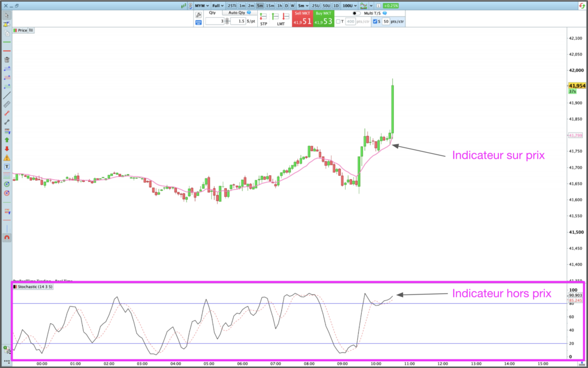Toggle the Multi T/S switch
588x368 pixels.
tap(357, 13)
